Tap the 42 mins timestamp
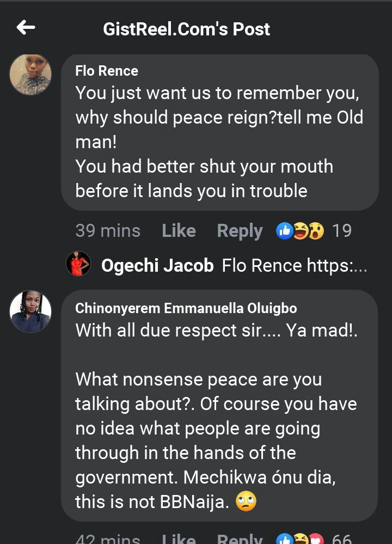Image resolution: width=392 pixels, height=544 pixels. 108,539
